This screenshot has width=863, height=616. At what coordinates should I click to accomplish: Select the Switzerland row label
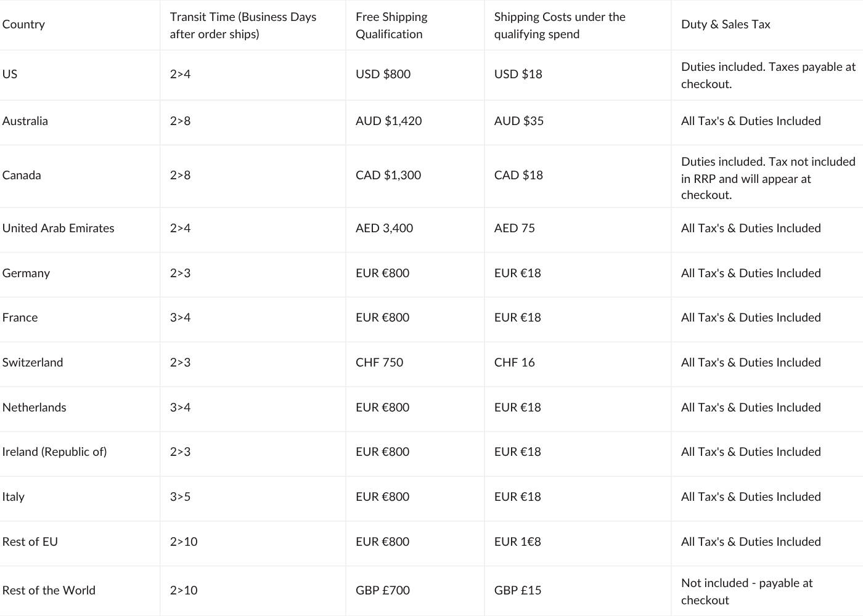33,363
